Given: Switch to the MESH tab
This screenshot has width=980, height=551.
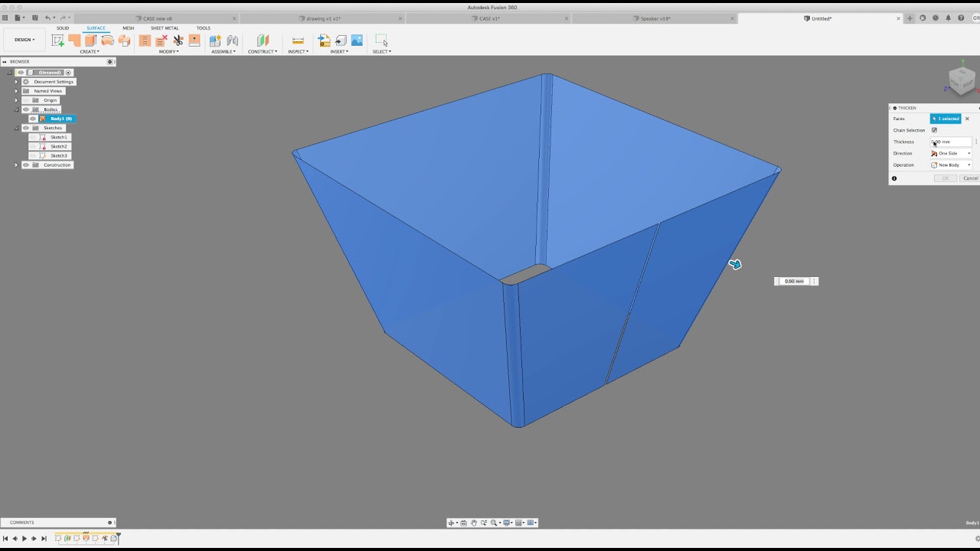Looking at the screenshot, I should [x=128, y=28].
